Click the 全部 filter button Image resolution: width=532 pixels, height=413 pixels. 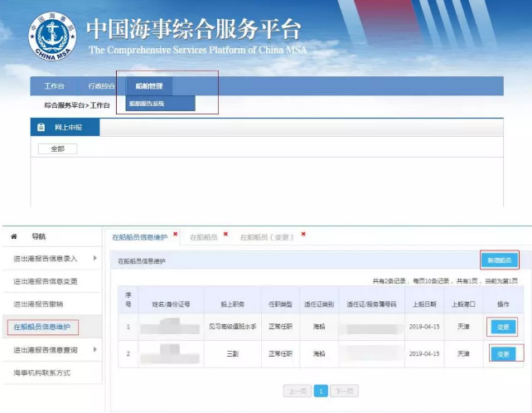click(58, 148)
